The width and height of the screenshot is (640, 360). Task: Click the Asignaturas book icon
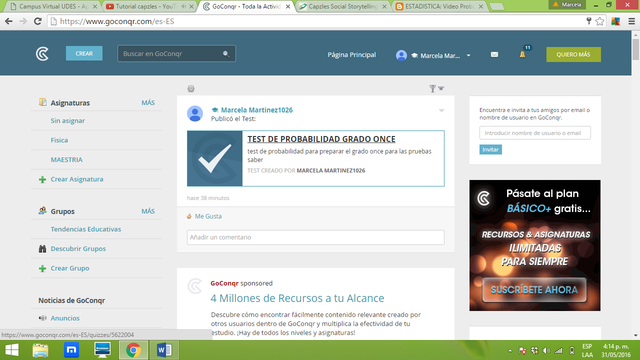pos(42,102)
